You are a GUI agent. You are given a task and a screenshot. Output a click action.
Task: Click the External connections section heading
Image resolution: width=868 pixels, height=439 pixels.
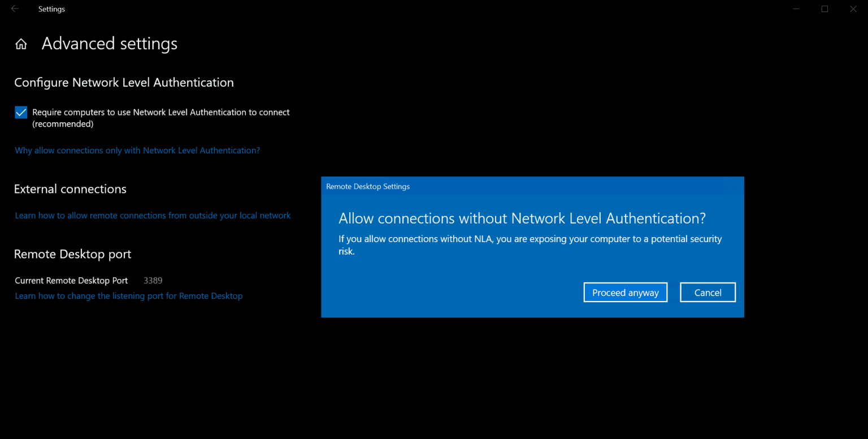pyautogui.click(x=70, y=189)
